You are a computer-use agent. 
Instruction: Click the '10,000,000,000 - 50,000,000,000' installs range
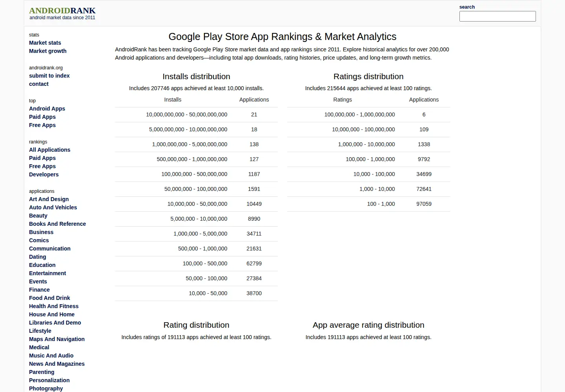click(187, 114)
